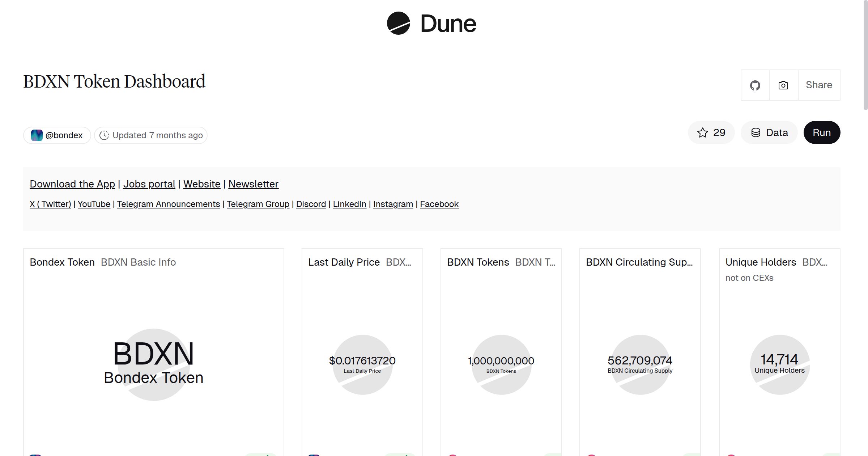Star the dashboard with star icon

[703, 133]
